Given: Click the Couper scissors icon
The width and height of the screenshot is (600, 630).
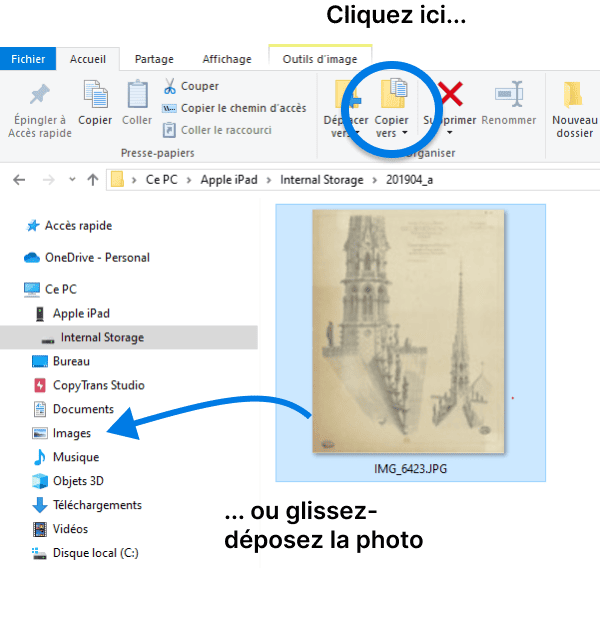Looking at the screenshot, I should [170, 86].
